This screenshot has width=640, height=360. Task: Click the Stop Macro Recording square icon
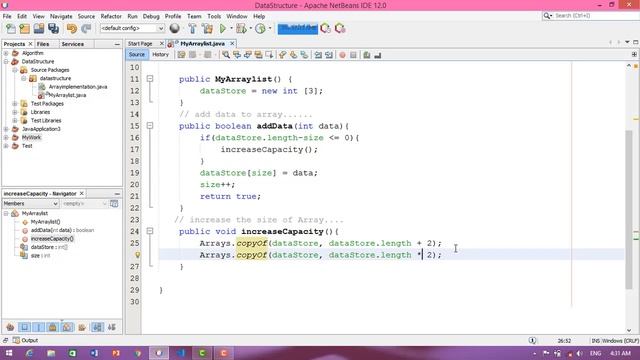tap(353, 55)
